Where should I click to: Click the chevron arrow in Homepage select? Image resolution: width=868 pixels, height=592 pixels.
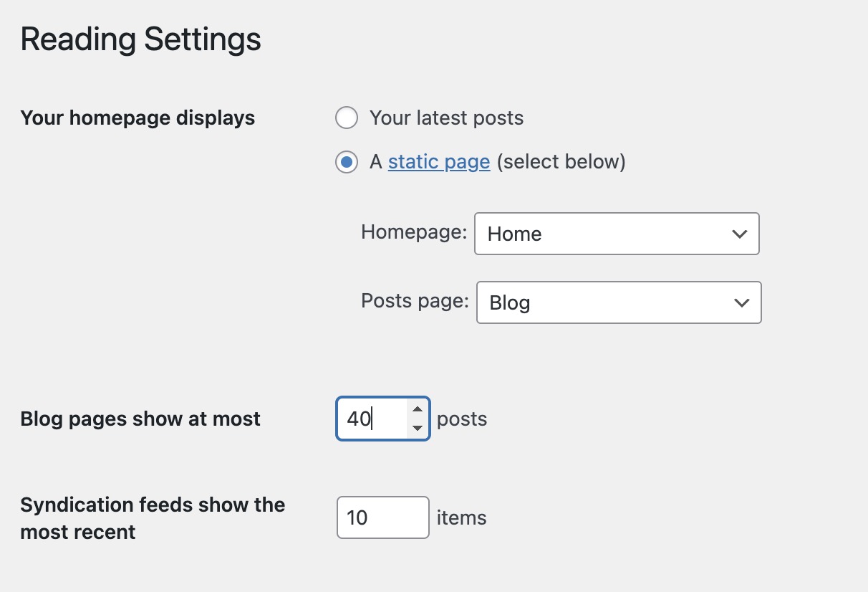click(x=739, y=234)
